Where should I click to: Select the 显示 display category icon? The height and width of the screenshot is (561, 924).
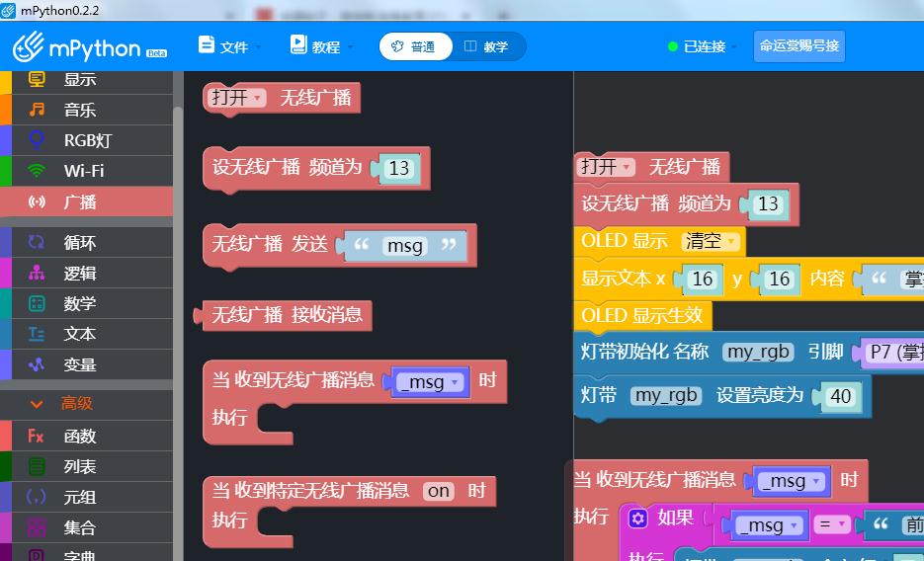37,79
